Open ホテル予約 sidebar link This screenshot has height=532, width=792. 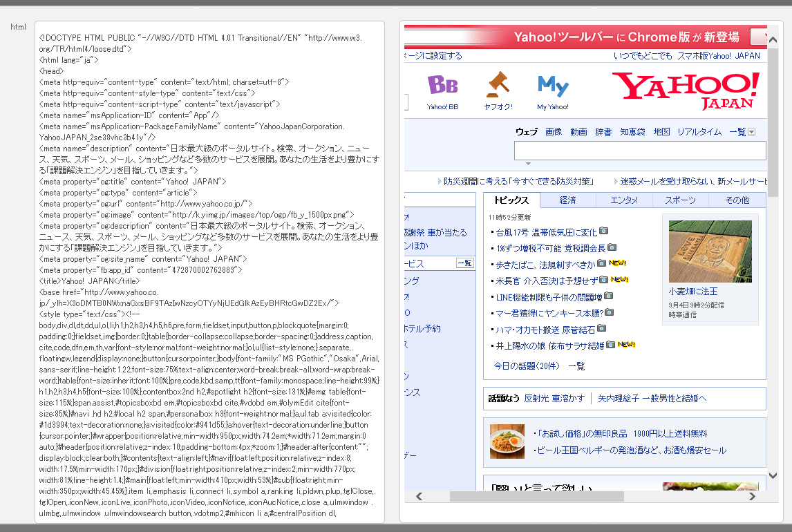[422, 329]
